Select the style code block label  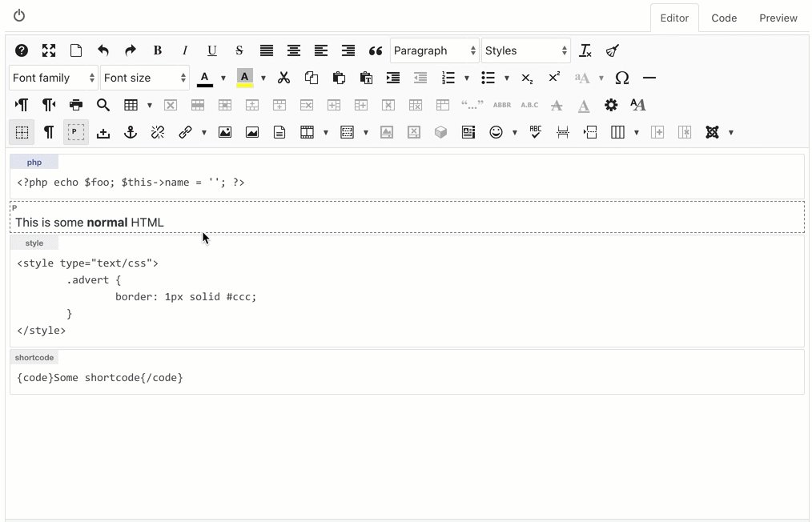[34, 243]
